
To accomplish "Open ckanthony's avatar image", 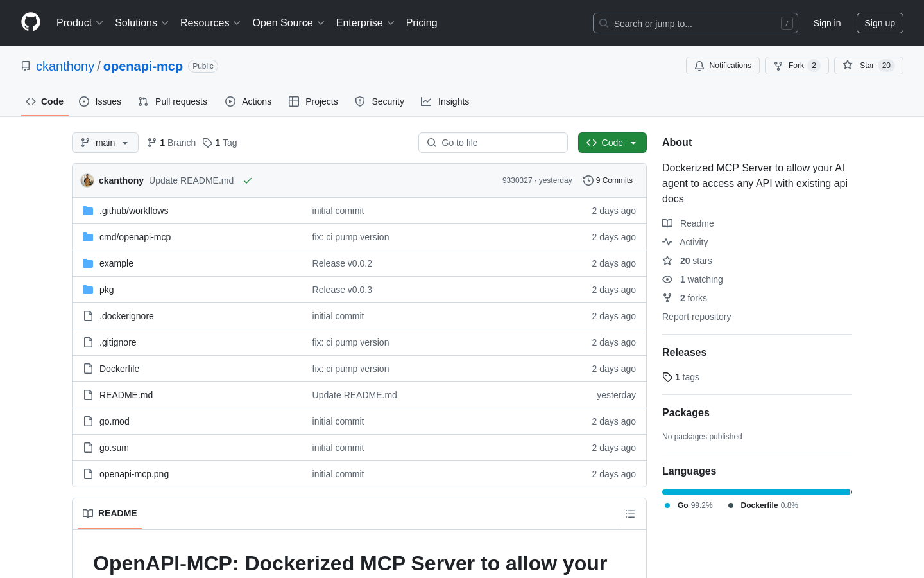I will 87,180.
